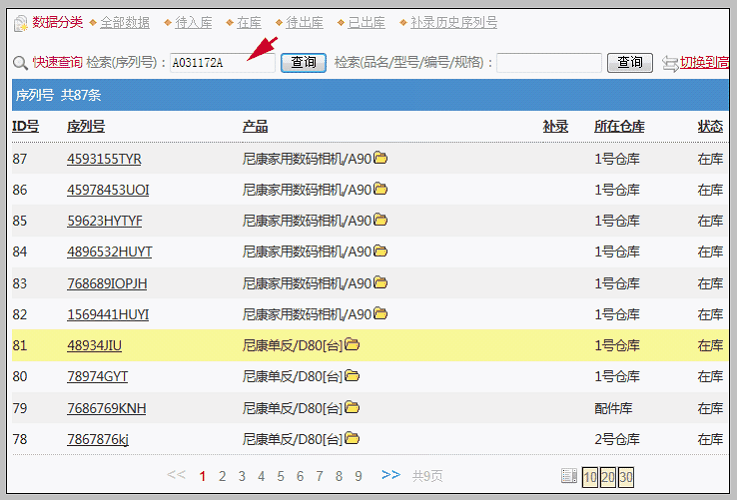This screenshot has height=501, width=738.
Task: Click folder icon beside serial 768689IOPJH
Action: 381,282
